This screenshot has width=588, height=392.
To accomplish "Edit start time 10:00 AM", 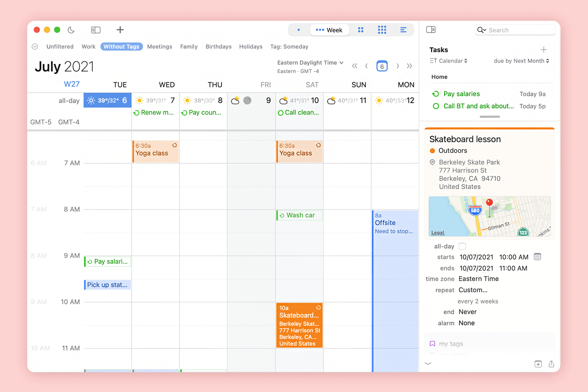I will (x=514, y=257).
